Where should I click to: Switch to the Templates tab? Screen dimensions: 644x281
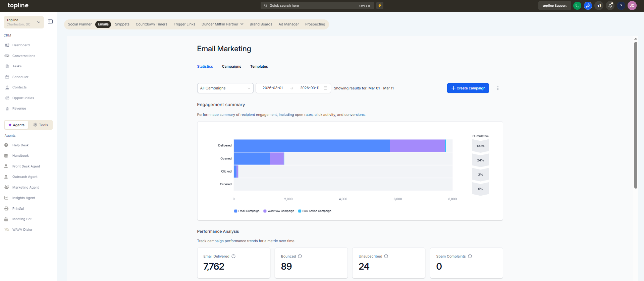(x=259, y=67)
